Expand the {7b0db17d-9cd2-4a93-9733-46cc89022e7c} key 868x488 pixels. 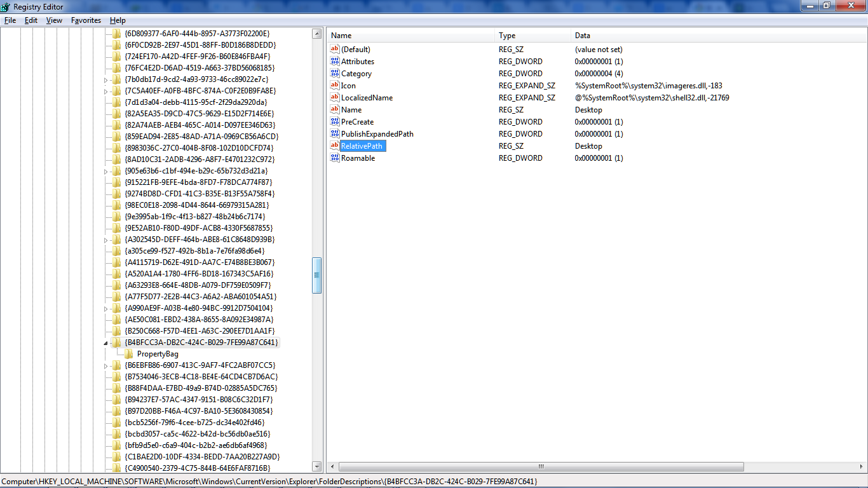point(106,80)
